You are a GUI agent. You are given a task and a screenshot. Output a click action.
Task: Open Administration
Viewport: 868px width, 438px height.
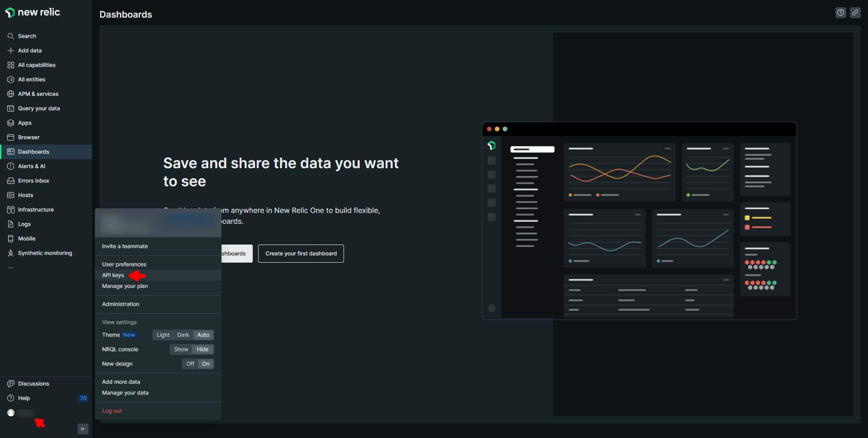158,304
